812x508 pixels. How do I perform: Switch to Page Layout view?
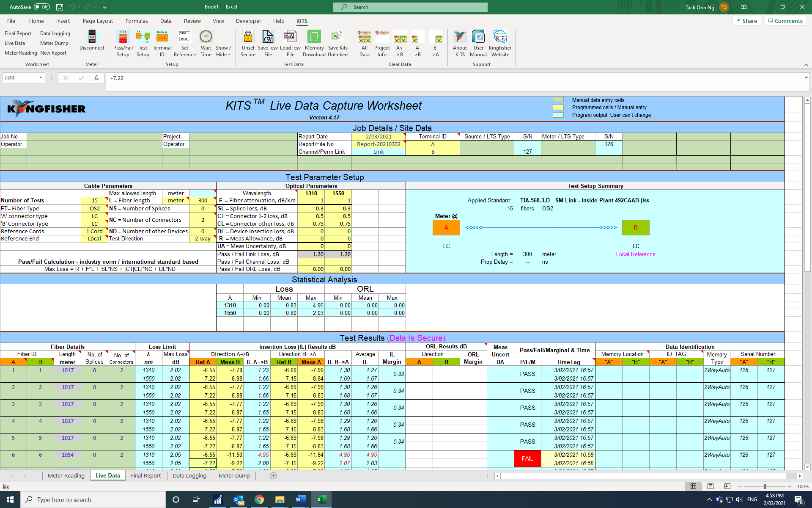click(710, 486)
